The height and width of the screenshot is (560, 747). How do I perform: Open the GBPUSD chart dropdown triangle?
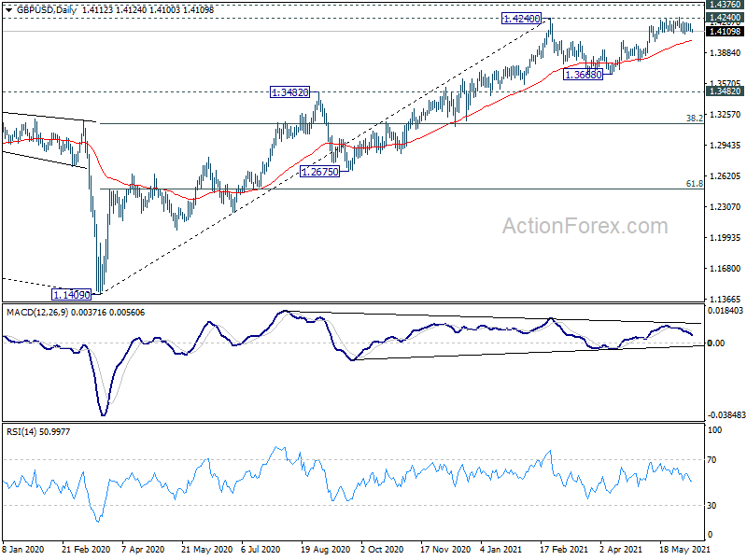click(8, 10)
